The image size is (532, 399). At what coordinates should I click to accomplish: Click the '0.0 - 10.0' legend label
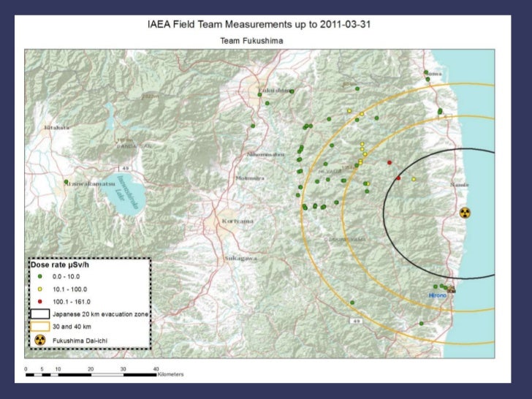[x=66, y=276]
